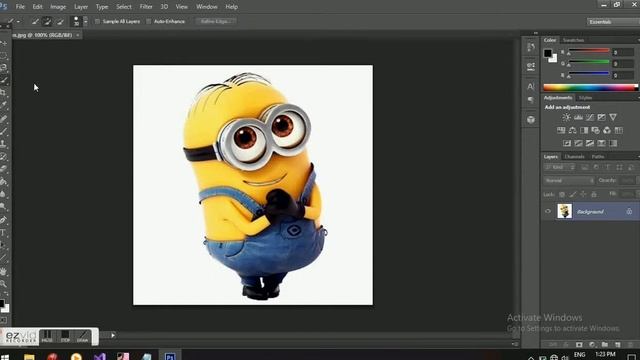640x360 pixels.
Task: Add a Color Balance adjustment
Action: tap(573, 130)
